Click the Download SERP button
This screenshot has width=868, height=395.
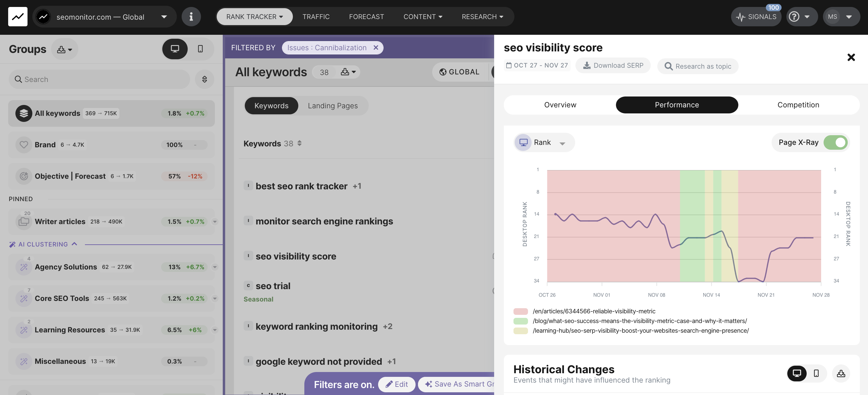tap(613, 65)
